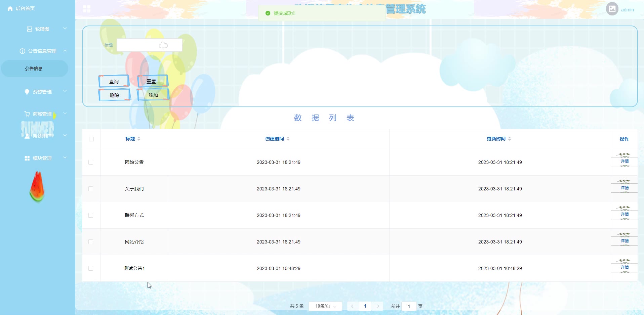
Task: Select the checkbox for 联系方式 row
Action: point(91,215)
